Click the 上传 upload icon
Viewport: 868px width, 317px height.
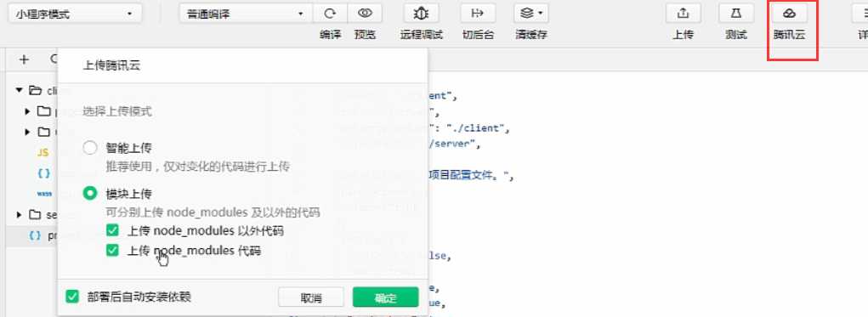click(684, 14)
